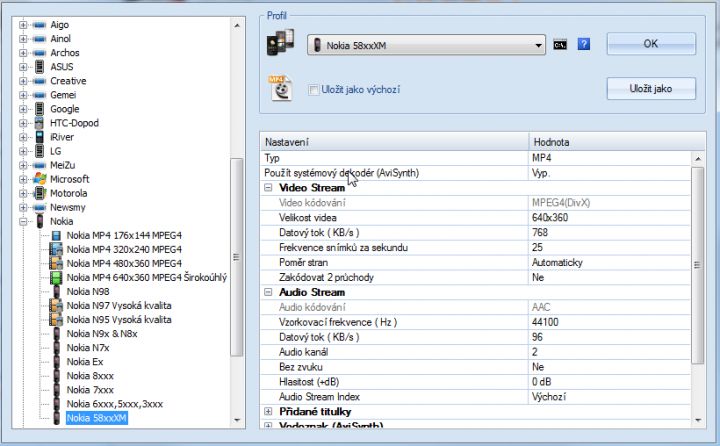The height and width of the screenshot is (446, 720).
Task: Click the Archos device icon
Action: pos(40,53)
